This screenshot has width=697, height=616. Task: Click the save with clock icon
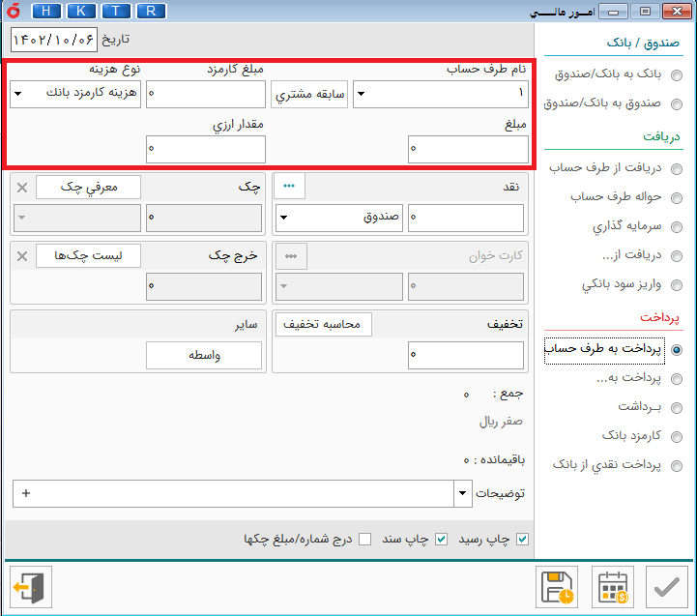(x=556, y=587)
